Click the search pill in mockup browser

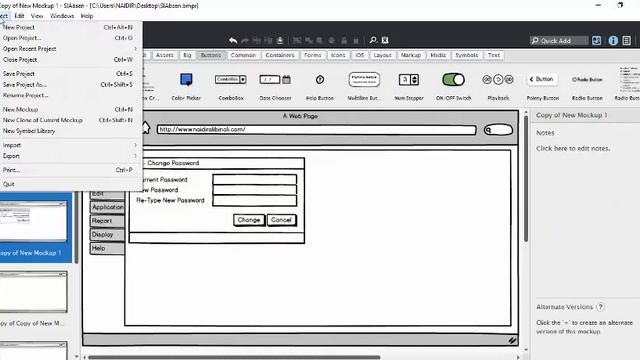(498, 130)
